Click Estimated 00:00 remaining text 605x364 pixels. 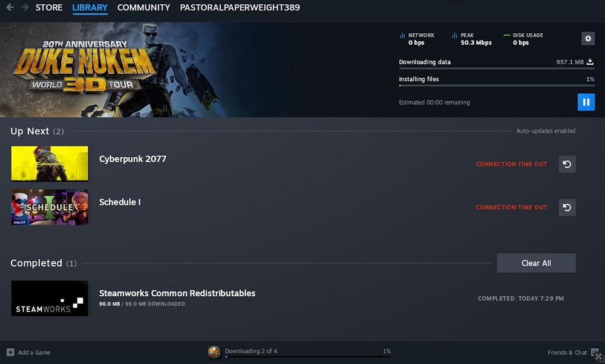(x=434, y=103)
